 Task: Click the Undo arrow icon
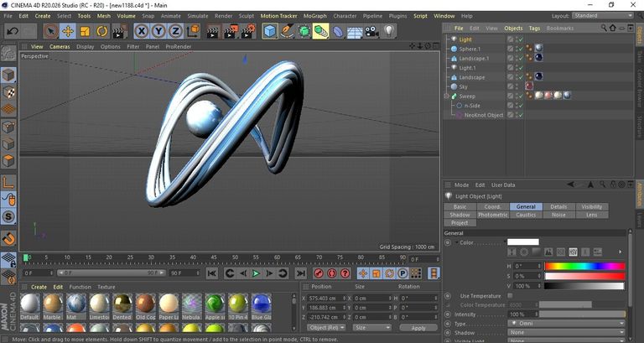coord(13,31)
